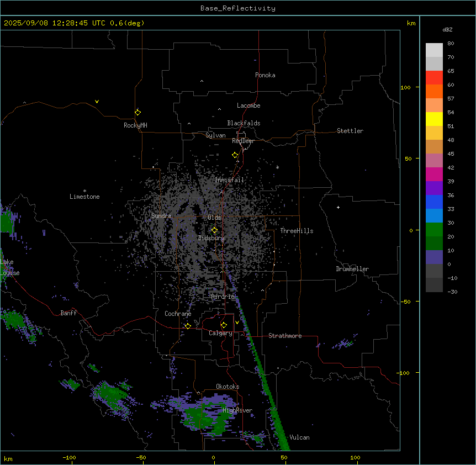Viewport: 476px width, 465px height.
Task: Click the Vulcan city label
Action: coord(300,437)
